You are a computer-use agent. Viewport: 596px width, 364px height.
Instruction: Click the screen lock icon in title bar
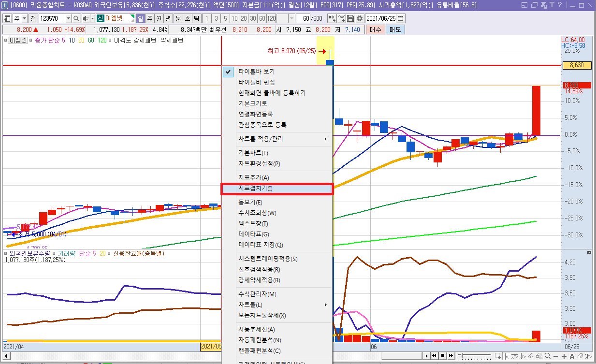pos(544,5)
